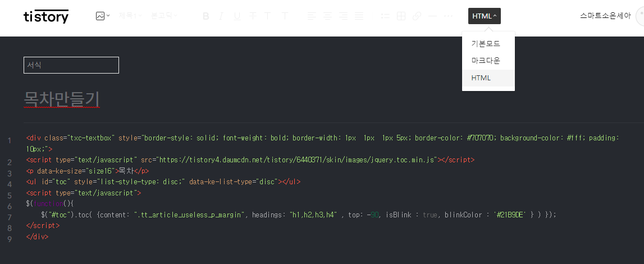
Task: Select line number 9 in the gutter
Action: tap(10, 239)
